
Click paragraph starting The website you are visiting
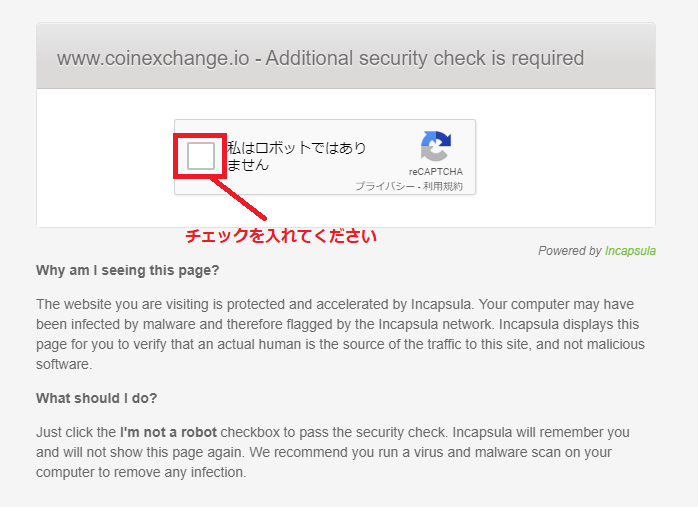341,334
